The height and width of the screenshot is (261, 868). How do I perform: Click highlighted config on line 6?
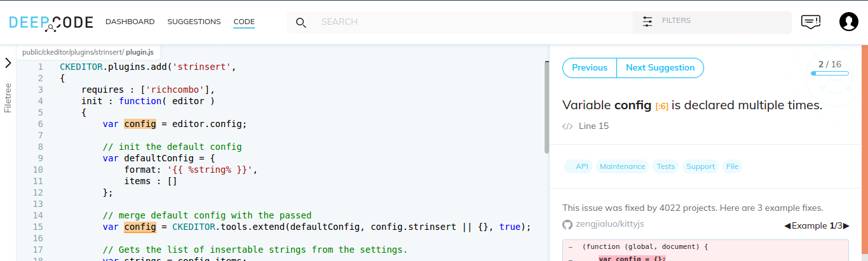(140, 124)
